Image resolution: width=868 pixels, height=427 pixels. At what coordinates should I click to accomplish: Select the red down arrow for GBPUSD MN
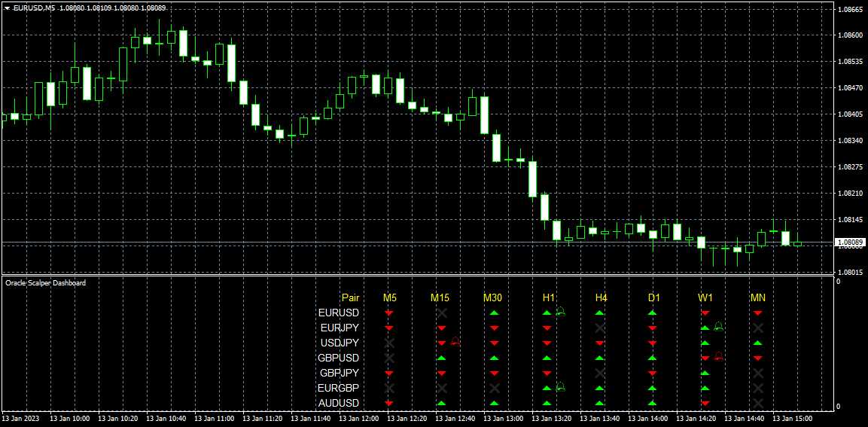(758, 358)
